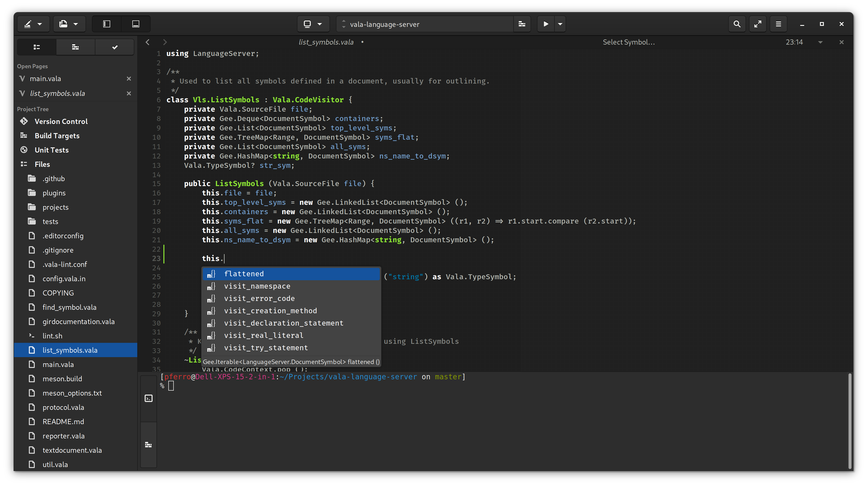868x487 pixels.
Task: Enter fullscreen using the expand arrows icon
Action: pyautogui.click(x=758, y=24)
